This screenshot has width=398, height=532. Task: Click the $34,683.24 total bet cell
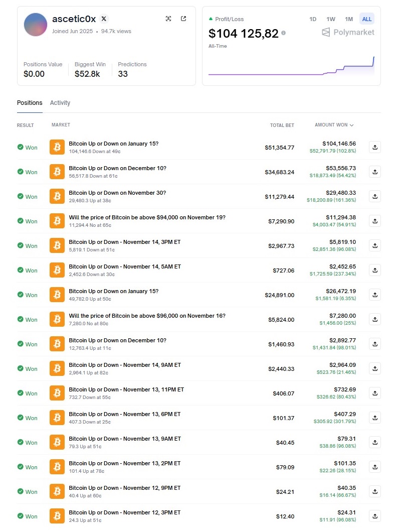click(x=279, y=172)
